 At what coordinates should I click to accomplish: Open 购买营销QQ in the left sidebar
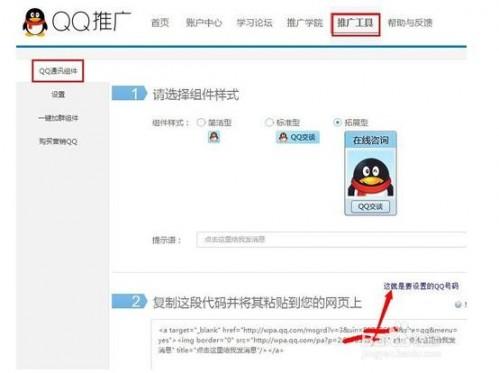tap(58, 141)
